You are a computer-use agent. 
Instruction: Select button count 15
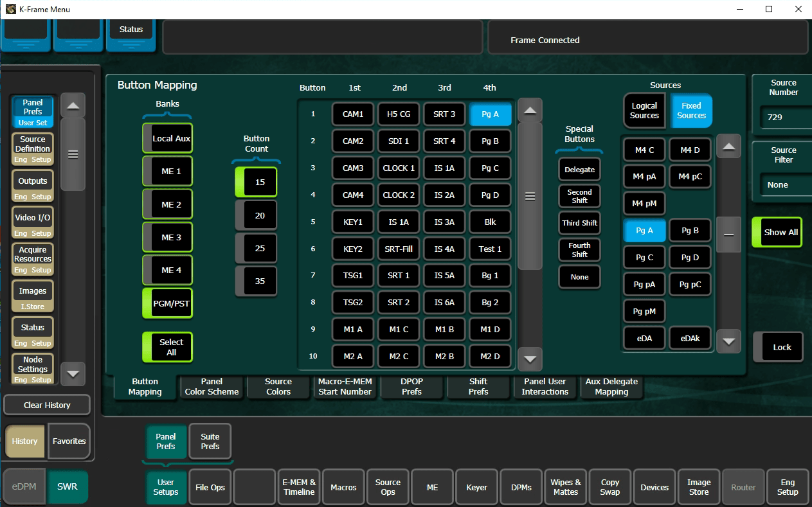pos(256,182)
